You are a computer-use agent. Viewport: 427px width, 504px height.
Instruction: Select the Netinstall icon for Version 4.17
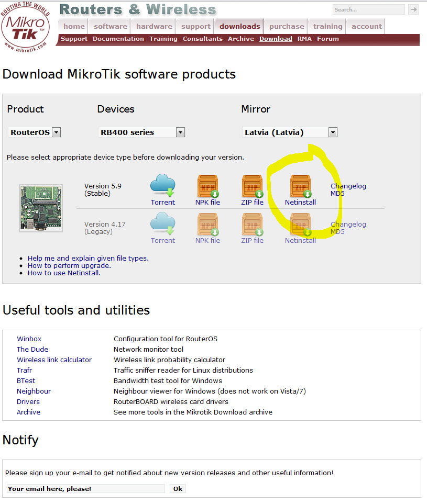(x=300, y=223)
